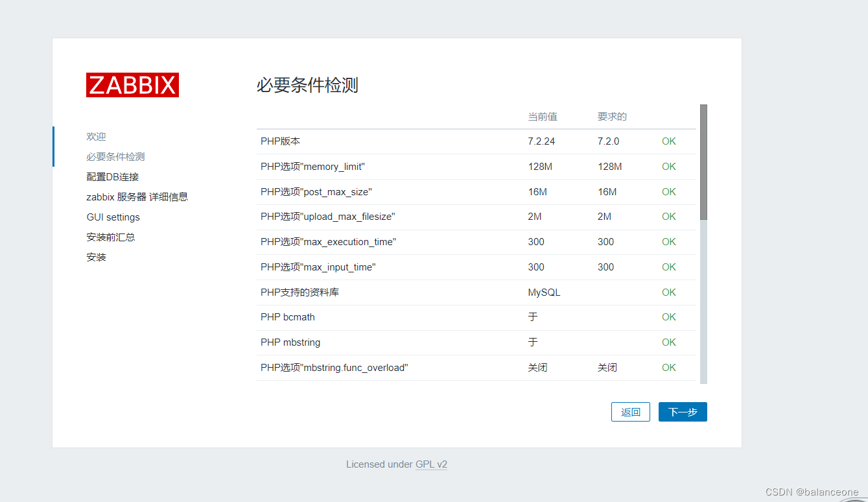Click the PHP bcmath row label

tap(288, 317)
